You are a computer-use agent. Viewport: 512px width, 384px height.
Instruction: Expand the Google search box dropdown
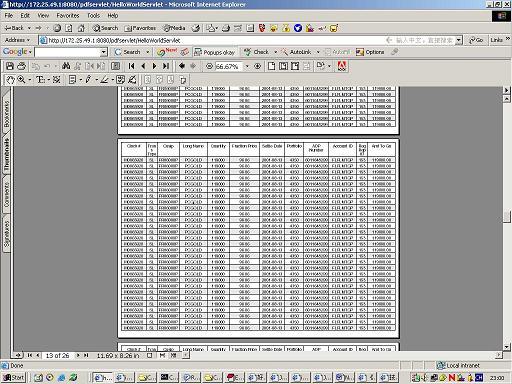coord(104,52)
